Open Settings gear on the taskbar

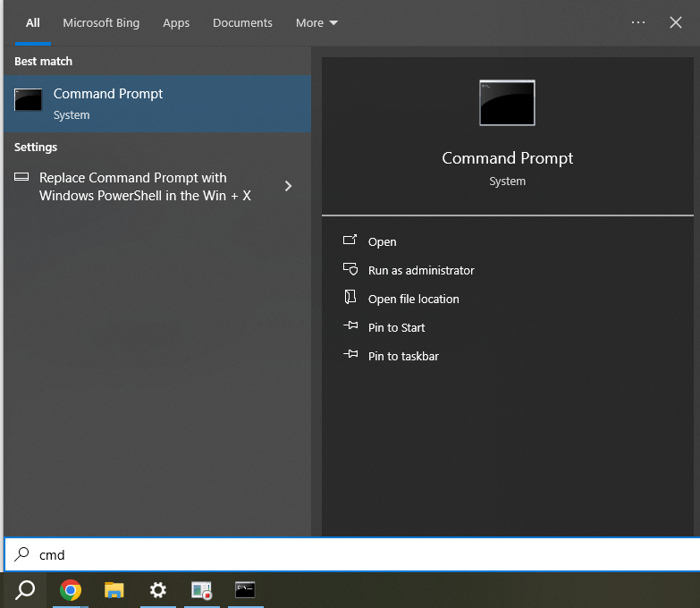coord(158,590)
